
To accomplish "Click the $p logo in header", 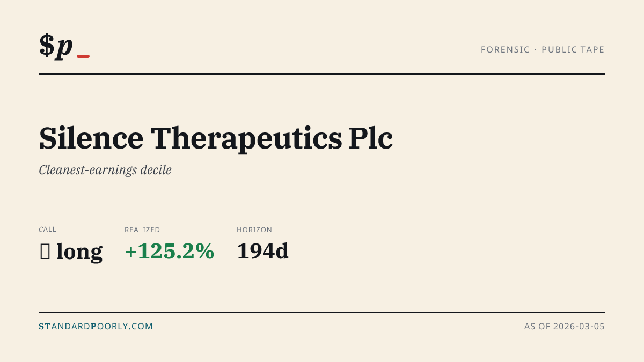I will pos(64,46).
